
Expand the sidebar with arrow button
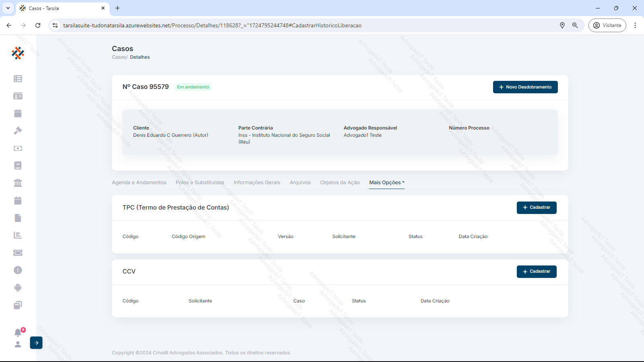[x=36, y=343]
